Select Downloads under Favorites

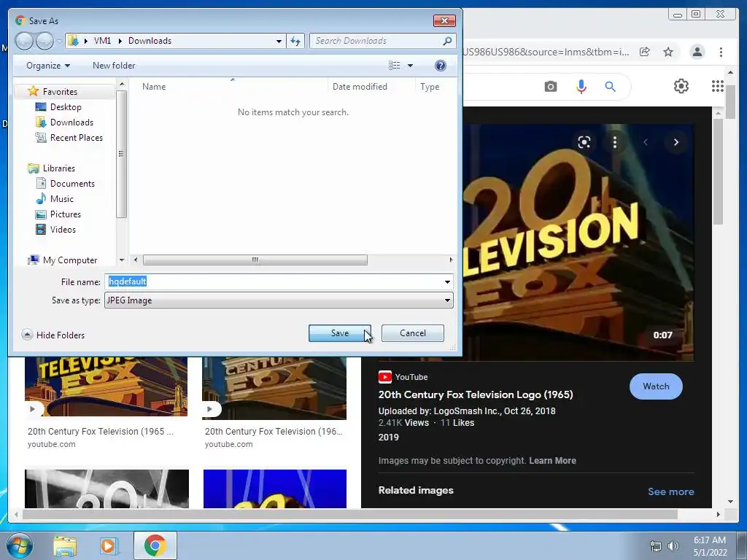coord(71,122)
